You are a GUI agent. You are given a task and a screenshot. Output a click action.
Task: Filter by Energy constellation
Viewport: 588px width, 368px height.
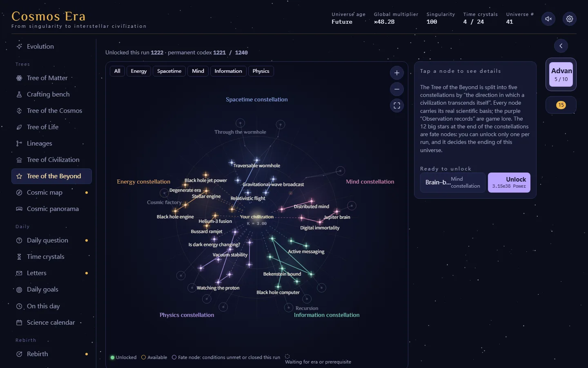[x=139, y=71]
